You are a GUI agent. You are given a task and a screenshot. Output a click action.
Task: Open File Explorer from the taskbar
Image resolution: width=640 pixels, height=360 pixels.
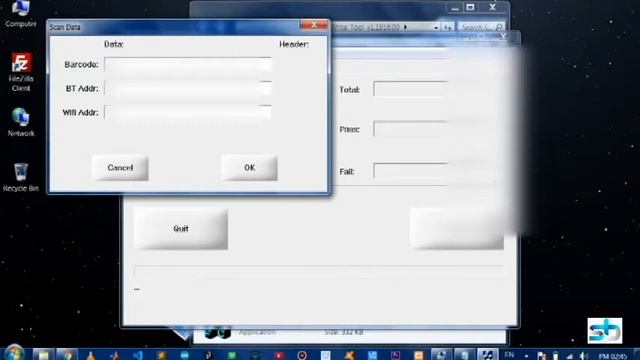coord(44,354)
